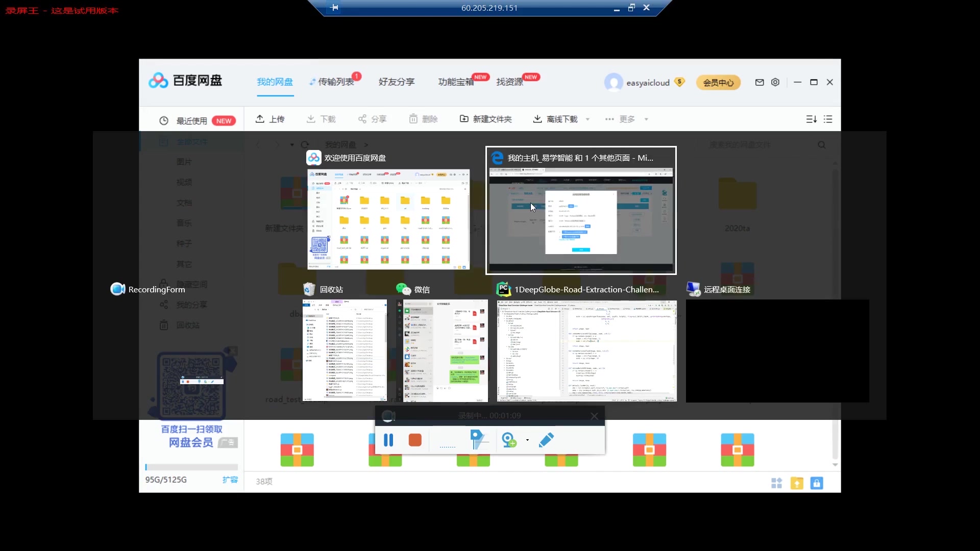
Task: Select the 欢迎使用百度网盘 window thumbnail
Action: (x=388, y=219)
